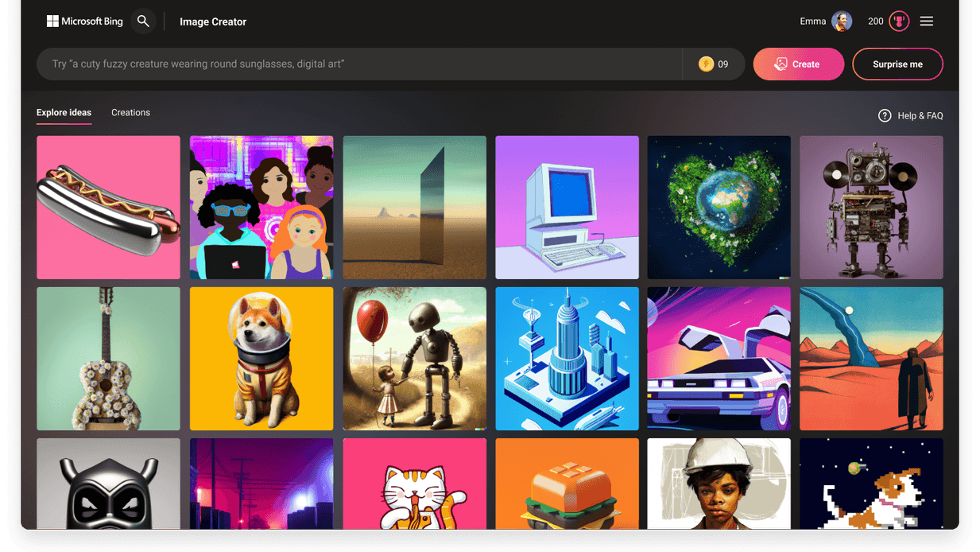
Task: Open the pixel art dog image
Action: (x=871, y=484)
